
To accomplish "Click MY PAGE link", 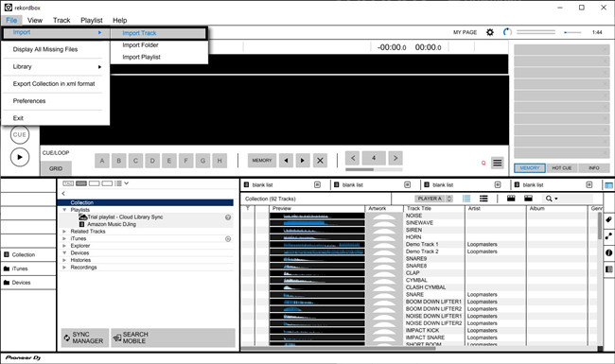I will point(465,32).
